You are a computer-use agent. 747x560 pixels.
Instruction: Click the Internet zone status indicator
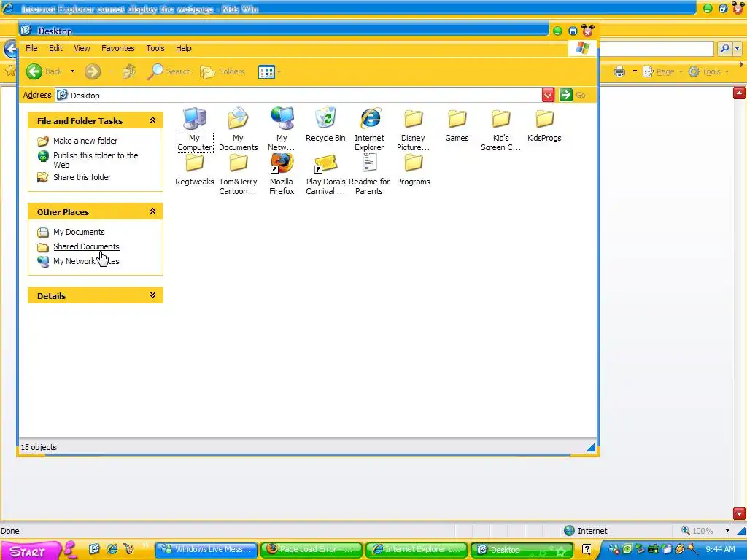click(586, 531)
